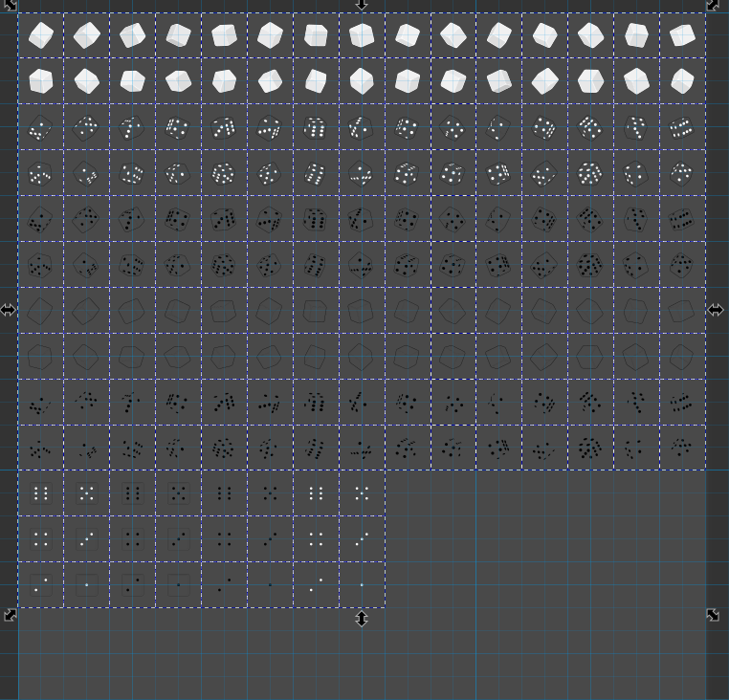
Task: Select last solid white die in second row
Action: click(x=682, y=81)
